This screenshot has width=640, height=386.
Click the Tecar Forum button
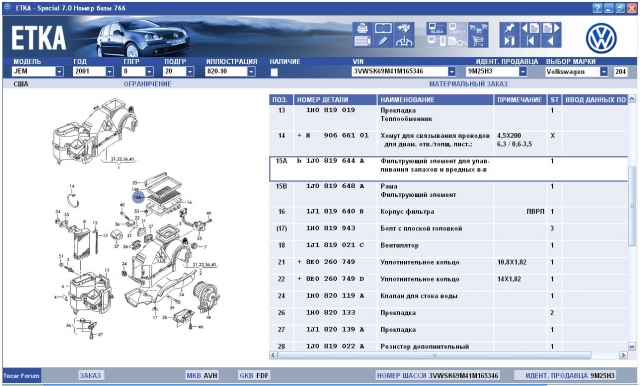pyautogui.click(x=22, y=375)
